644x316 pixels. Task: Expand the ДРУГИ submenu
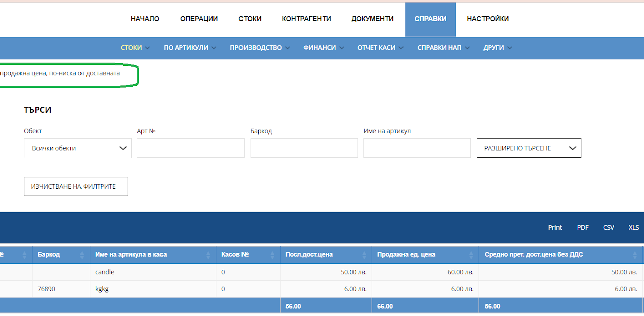point(497,48)
